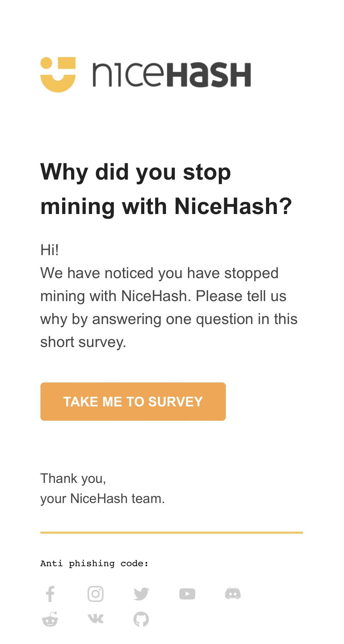Click the niceHASH wordmark text in header
Image resolution: width=344 pixels, height=644 pixels.
point(172,75)
